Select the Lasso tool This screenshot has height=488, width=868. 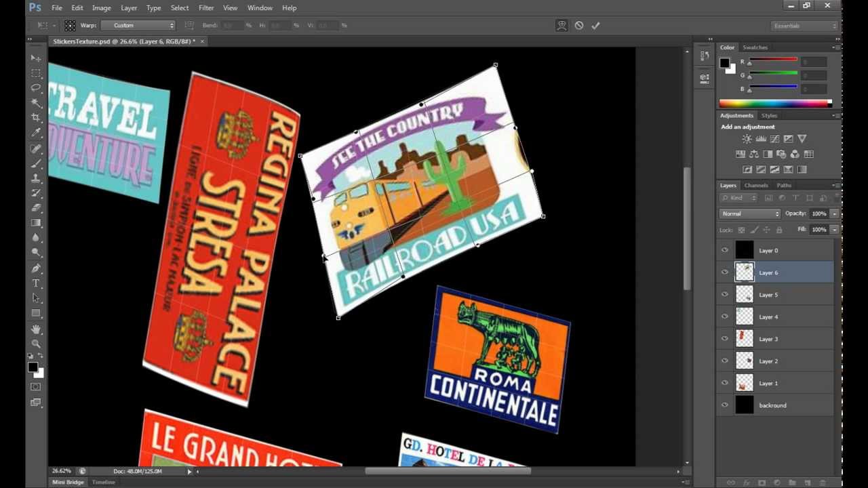click(x=36, y=88)
